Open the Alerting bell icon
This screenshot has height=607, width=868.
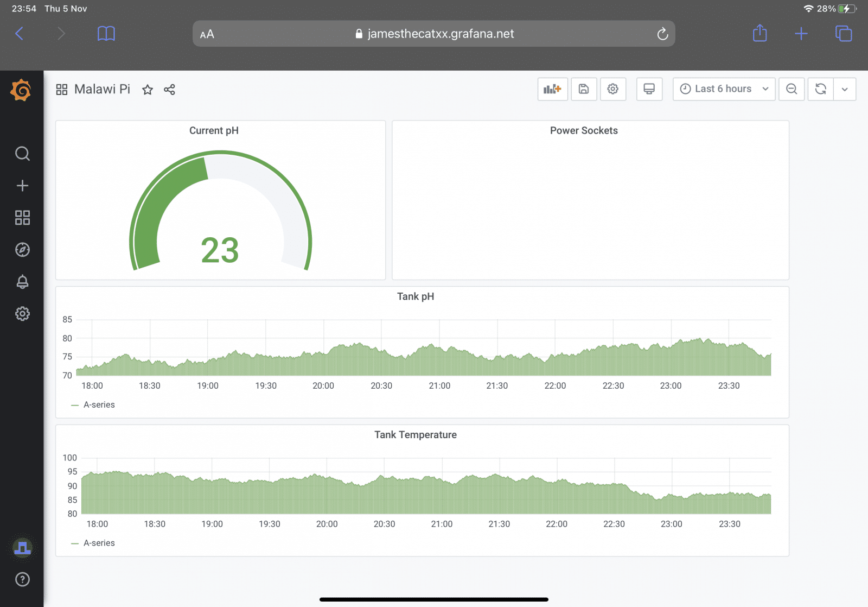(22, 282)
